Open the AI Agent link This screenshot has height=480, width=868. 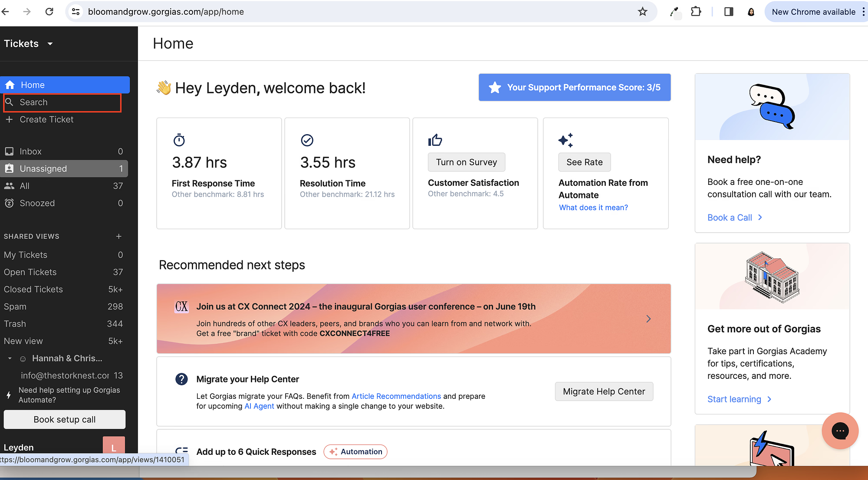(x=259, y=406)
